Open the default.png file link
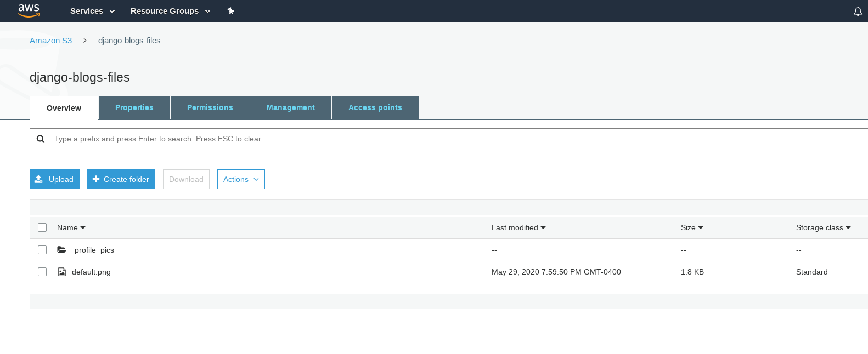This screenshot has height=354, width=868. [91, 272]
